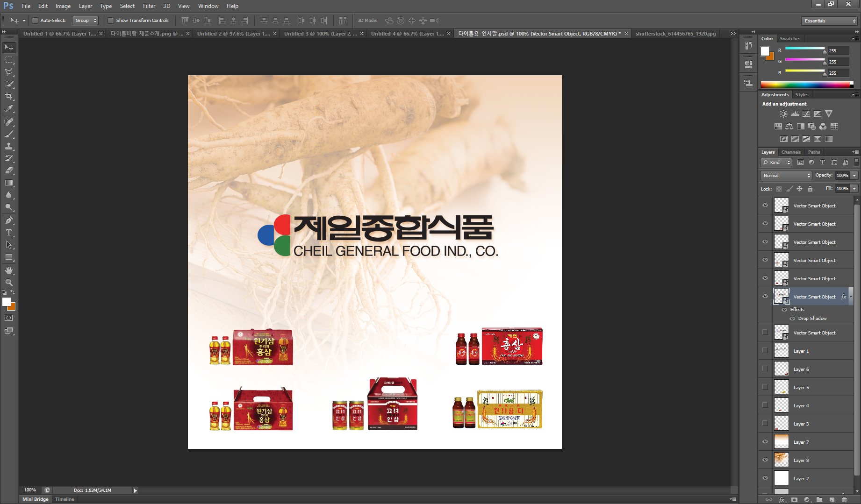Create a new group folder icon
This screenshot has height=504, width=861.
[819, 499]
